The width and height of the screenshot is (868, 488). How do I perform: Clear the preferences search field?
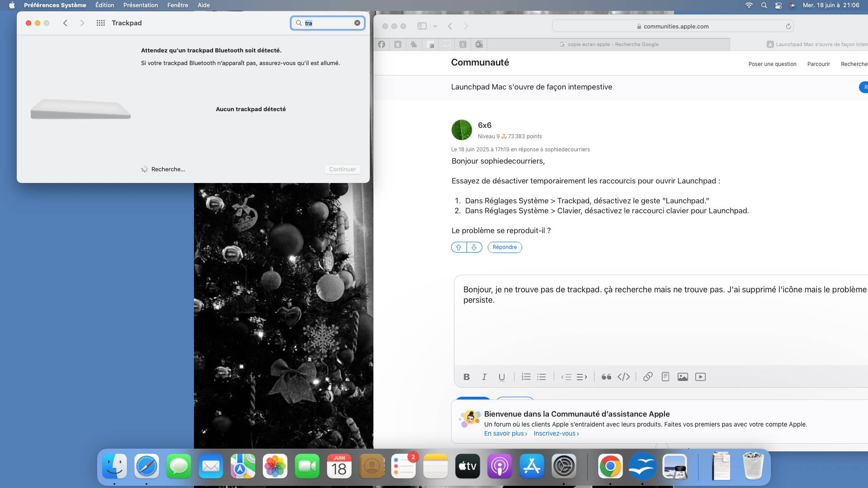point(357,23)
